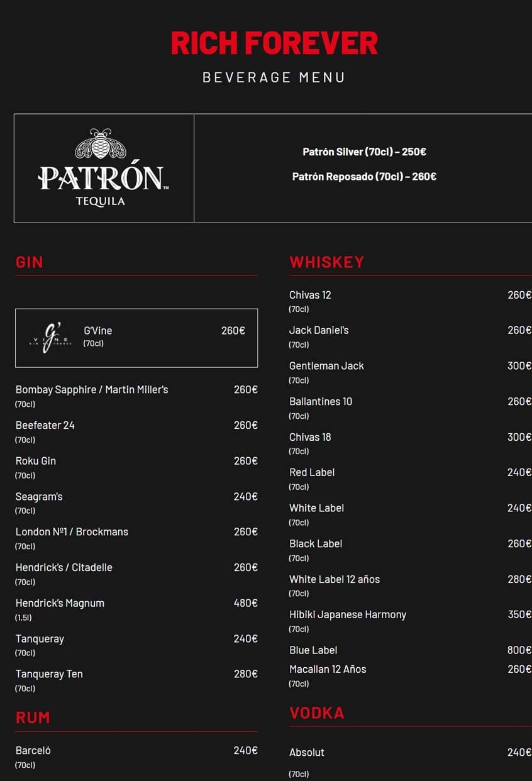This screenshot has height=781, width=532.
Task: Select the Gentleman Jack whiskey item
Action: [x=326, y=366]
